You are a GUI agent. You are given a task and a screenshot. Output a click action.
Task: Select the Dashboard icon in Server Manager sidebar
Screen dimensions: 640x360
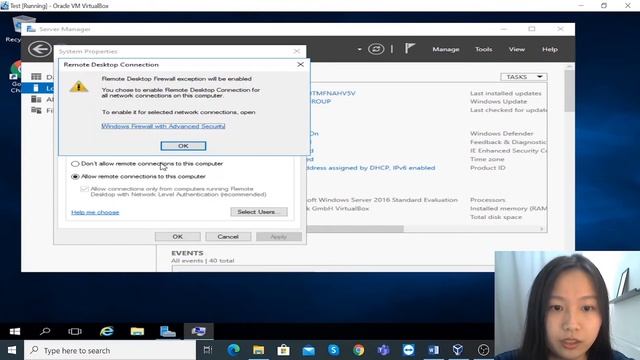pyautogui.click(x=36, y=77)
